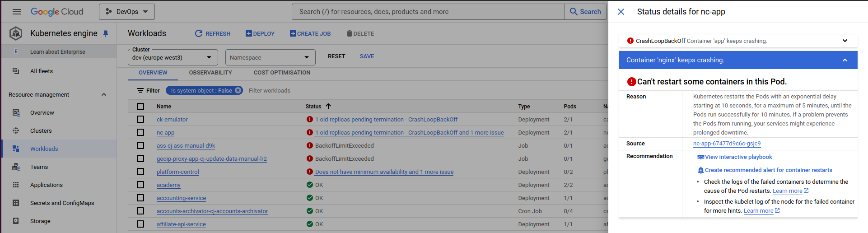The height and width of the screenshot is (233, 868).
Task: Sort by Status column arrow
Action: (x=328, y=107)
